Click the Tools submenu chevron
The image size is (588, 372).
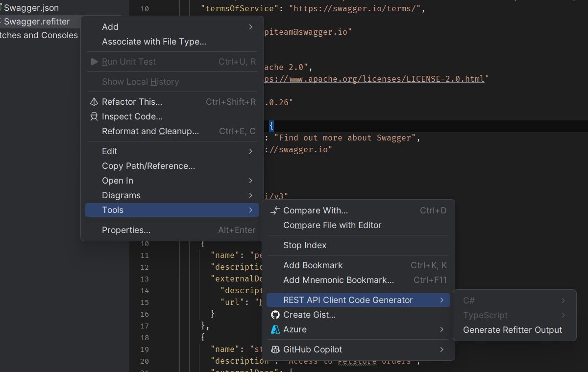click(x=251, y=210)
